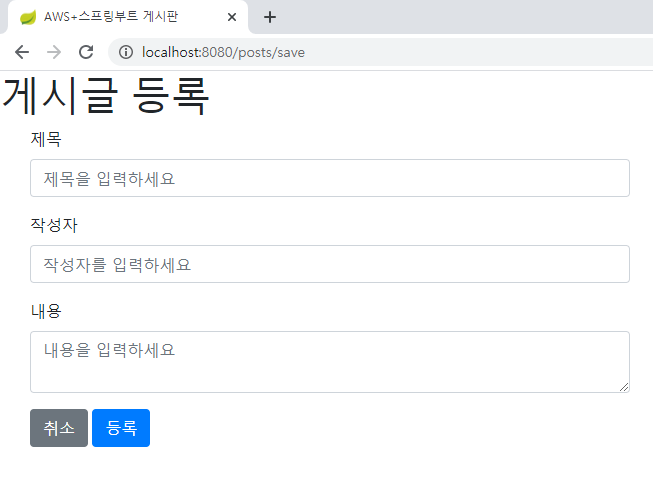The image size is (653, 477).
Task: Grab the 내용 textarea resize handle
Action: [x=624, y=387]
